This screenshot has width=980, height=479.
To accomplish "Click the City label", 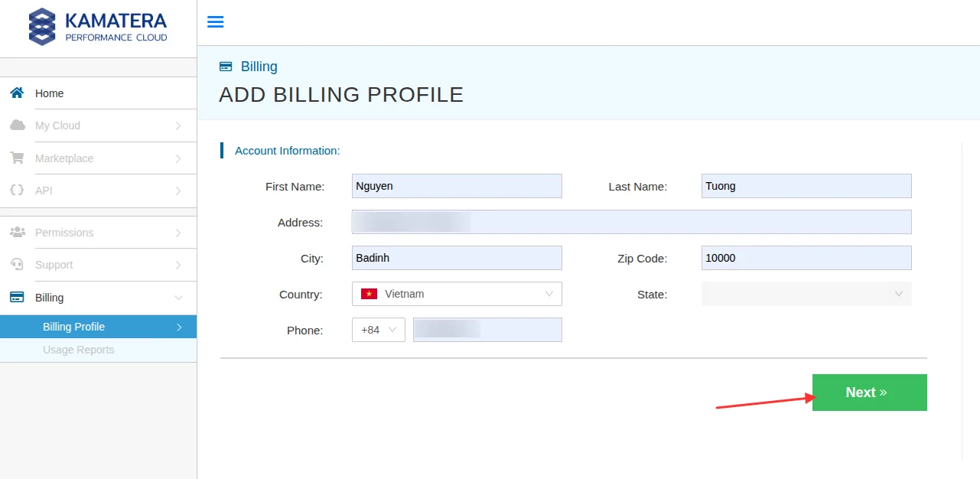I will 312,259.
